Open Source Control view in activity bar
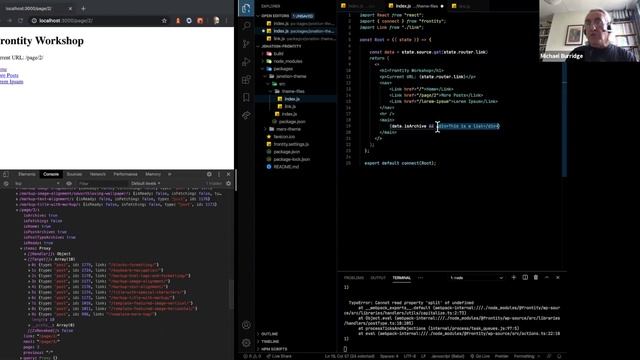 [x=246, y=44]
